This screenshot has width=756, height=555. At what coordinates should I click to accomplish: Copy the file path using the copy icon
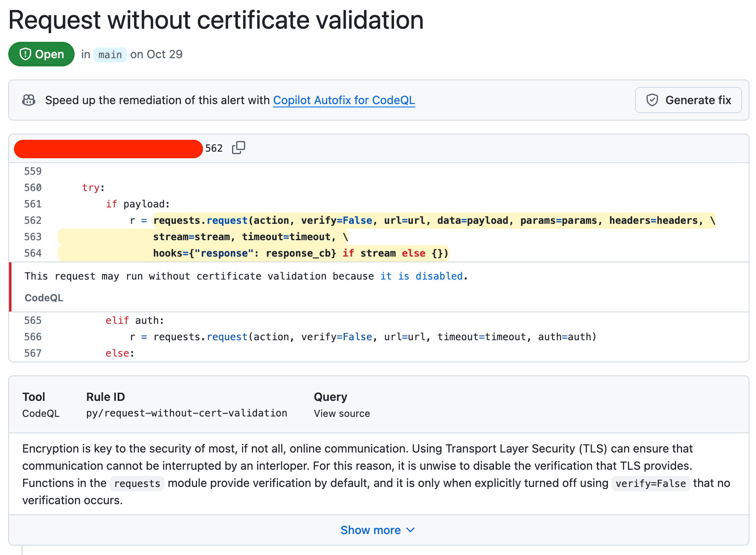238,148
